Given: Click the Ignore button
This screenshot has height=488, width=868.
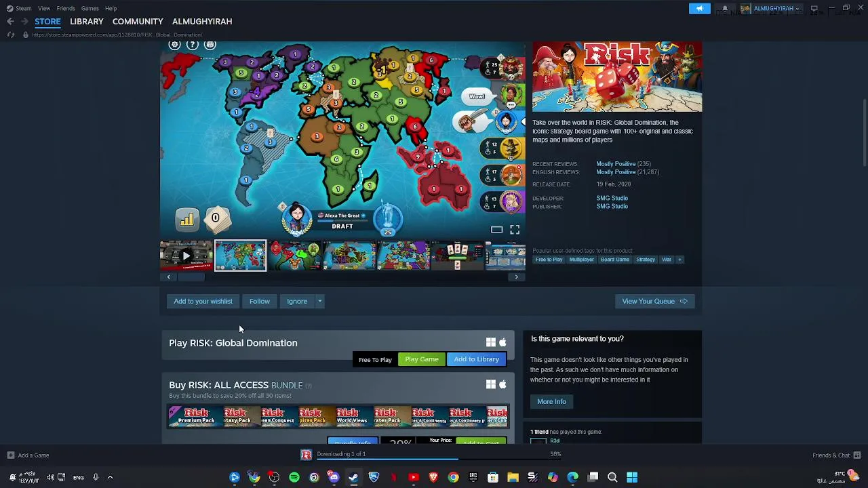Looking at the screenshot, I should click(x=297, y=302).
